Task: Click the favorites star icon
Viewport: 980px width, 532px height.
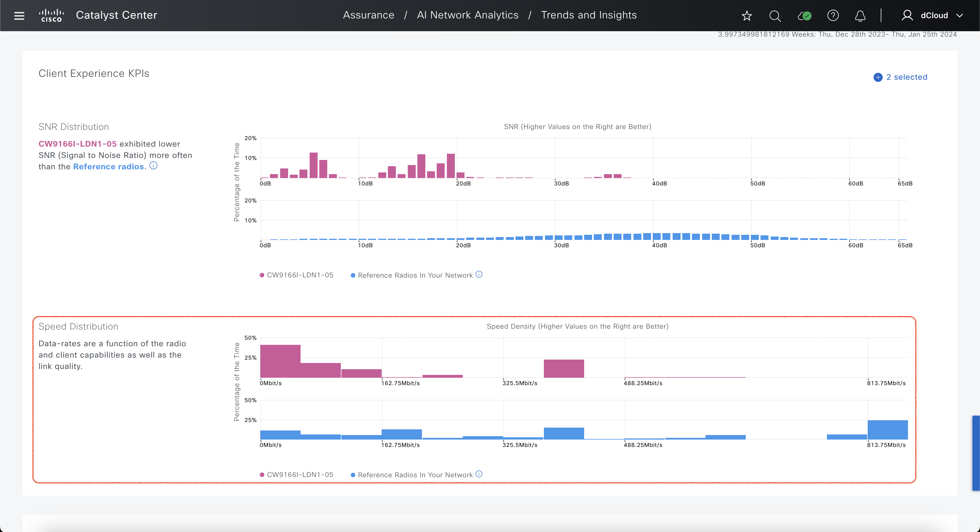Action: point(747,16)
